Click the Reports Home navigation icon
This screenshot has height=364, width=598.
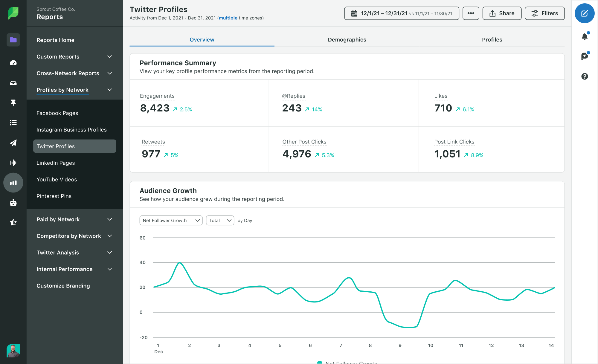coord(13,40)
